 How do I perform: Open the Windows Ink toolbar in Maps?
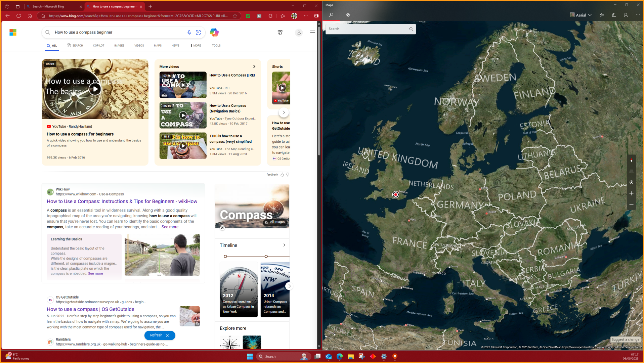[x=614, y=15]
